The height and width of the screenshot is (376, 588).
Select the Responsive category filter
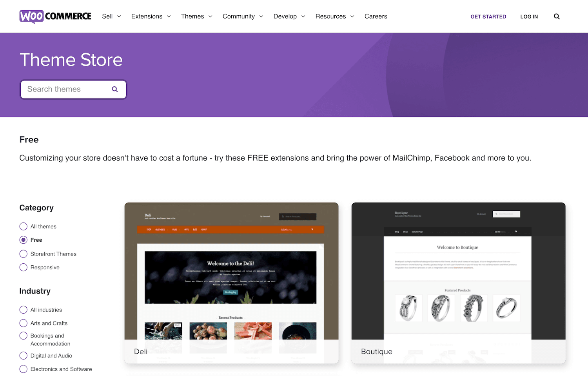point(23,267)
